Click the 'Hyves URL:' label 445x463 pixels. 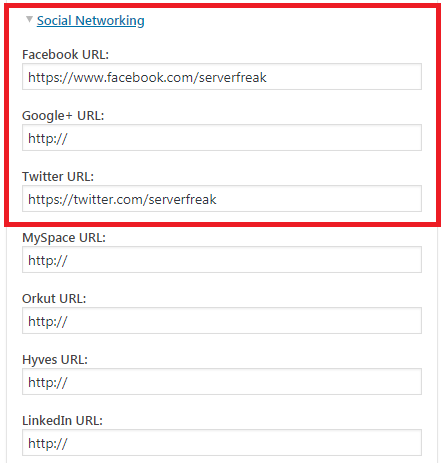click(x=55, y=360)
